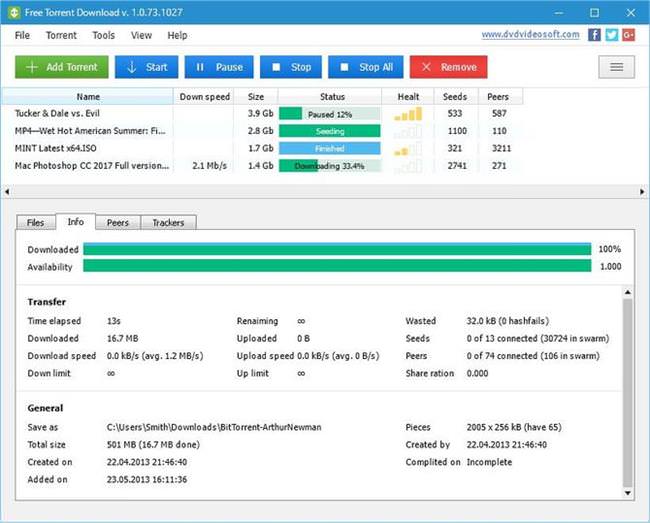Click the 2.1 Mb/s down speed cell

tap(209, 166)
